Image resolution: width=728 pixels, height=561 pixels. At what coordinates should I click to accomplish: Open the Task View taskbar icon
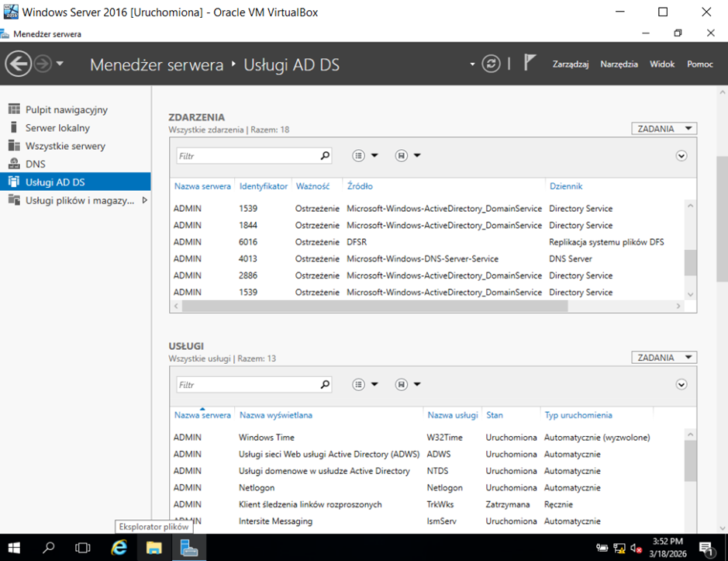click(82, 547)
